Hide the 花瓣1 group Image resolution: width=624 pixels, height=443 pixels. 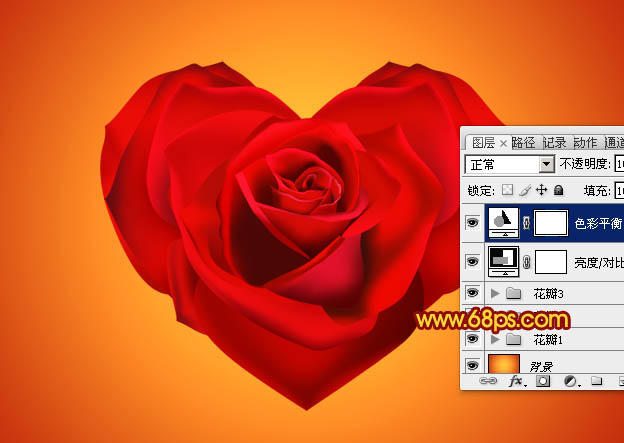tap(472, 339)
